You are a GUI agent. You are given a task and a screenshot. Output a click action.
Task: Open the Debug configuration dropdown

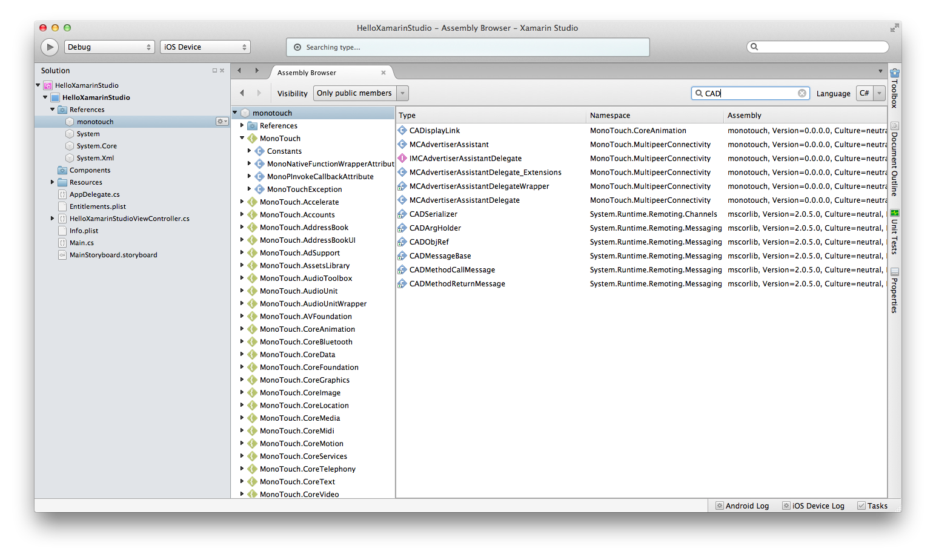(109, 47)
